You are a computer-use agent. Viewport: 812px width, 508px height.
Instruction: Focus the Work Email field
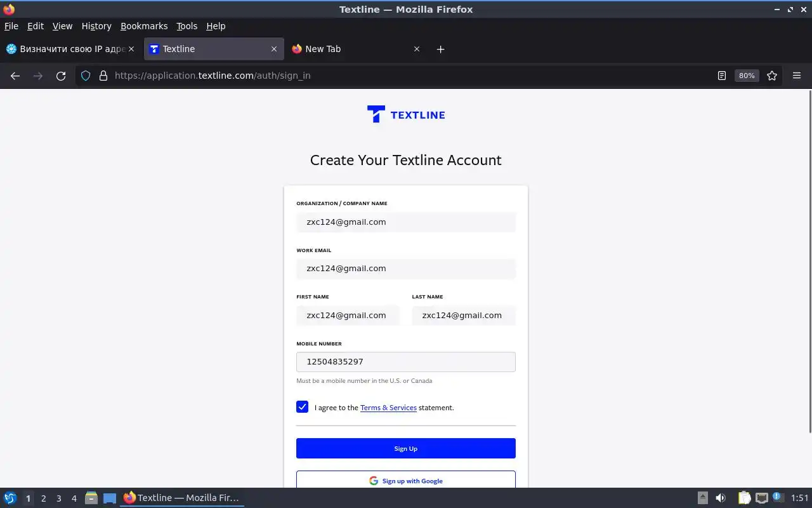406,269
